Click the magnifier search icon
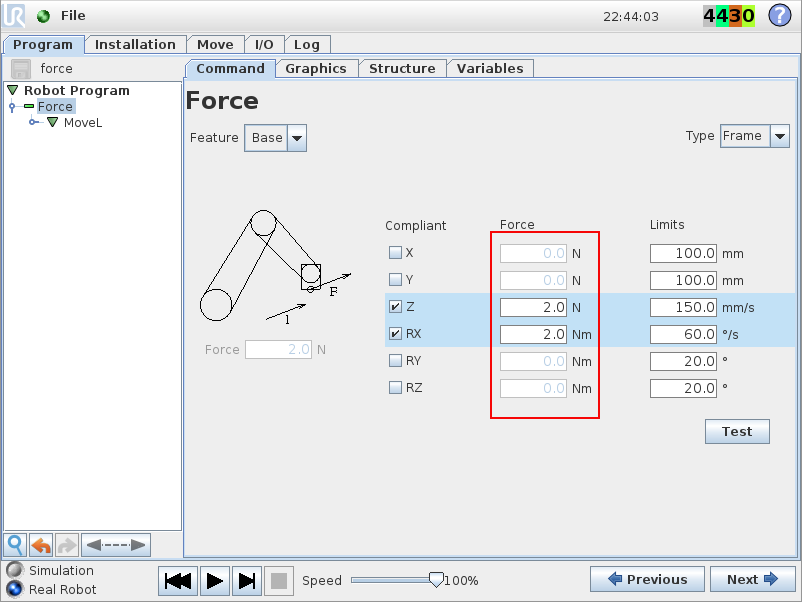Image resolution: width=802 pixels, height=602 pixels. coord(15,545)
